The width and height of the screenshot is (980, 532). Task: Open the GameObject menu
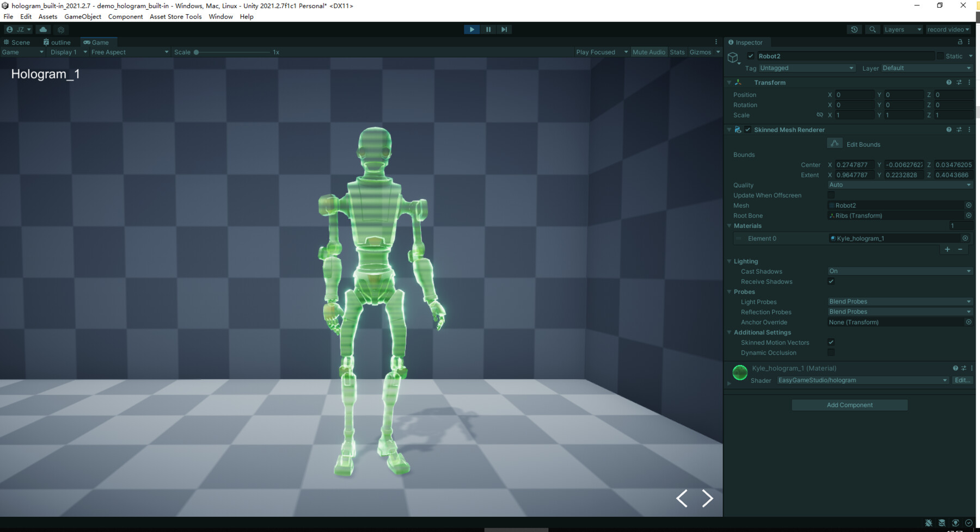pyautogui.click(x=82, y=16)
